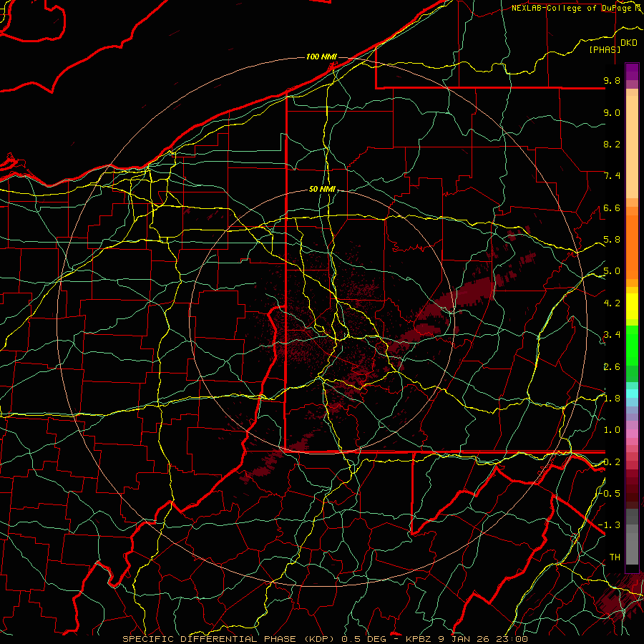The image size is (644, 644).
Task: Select the "NEXLAB-College of DuPage" header text
Action: coord(571,8)
